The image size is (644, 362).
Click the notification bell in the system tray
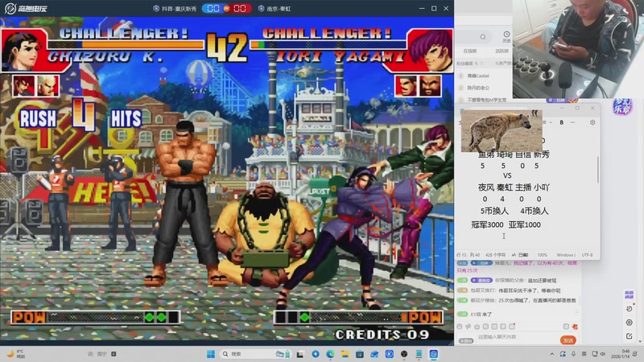pyautogui.click(x=634, y=354)
